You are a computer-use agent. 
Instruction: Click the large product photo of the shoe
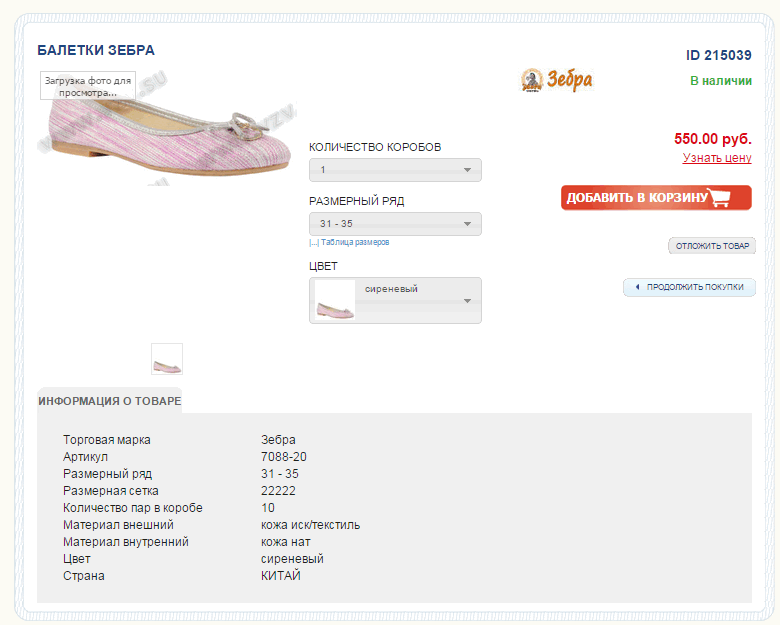click(x=170, y=140)
